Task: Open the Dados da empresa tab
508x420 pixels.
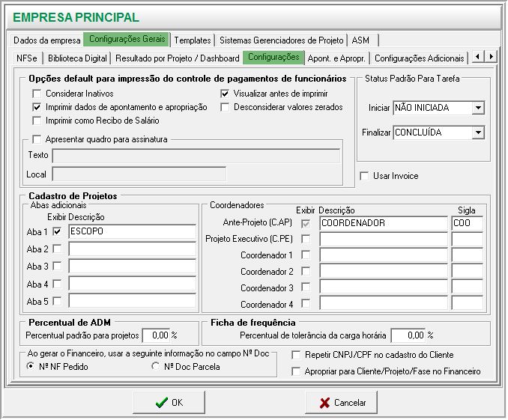Action: [x=46, y=40]
